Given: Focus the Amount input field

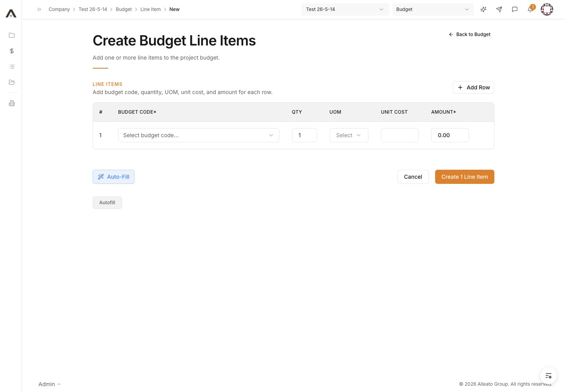Looking at the screenshot, I should (450, 135).
